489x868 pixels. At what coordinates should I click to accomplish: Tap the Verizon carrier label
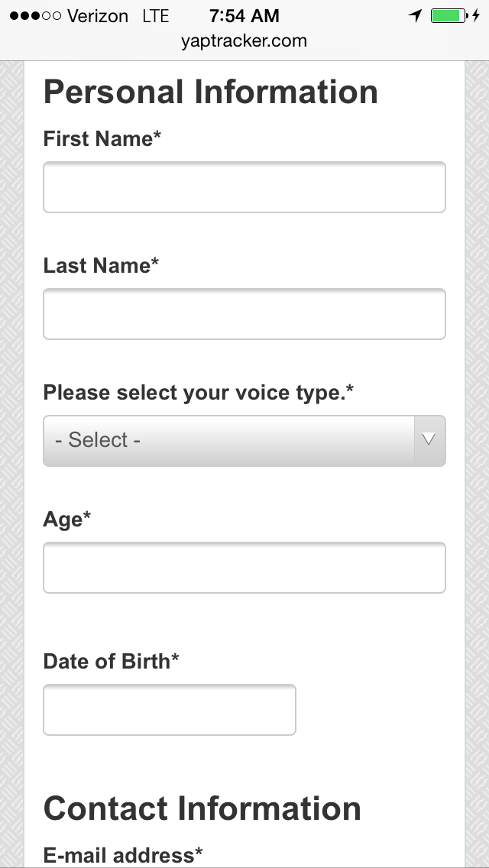98,16
